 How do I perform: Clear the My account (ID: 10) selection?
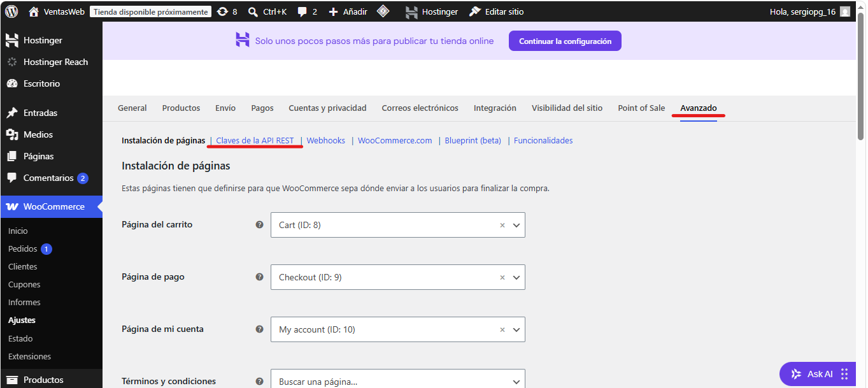502,329
